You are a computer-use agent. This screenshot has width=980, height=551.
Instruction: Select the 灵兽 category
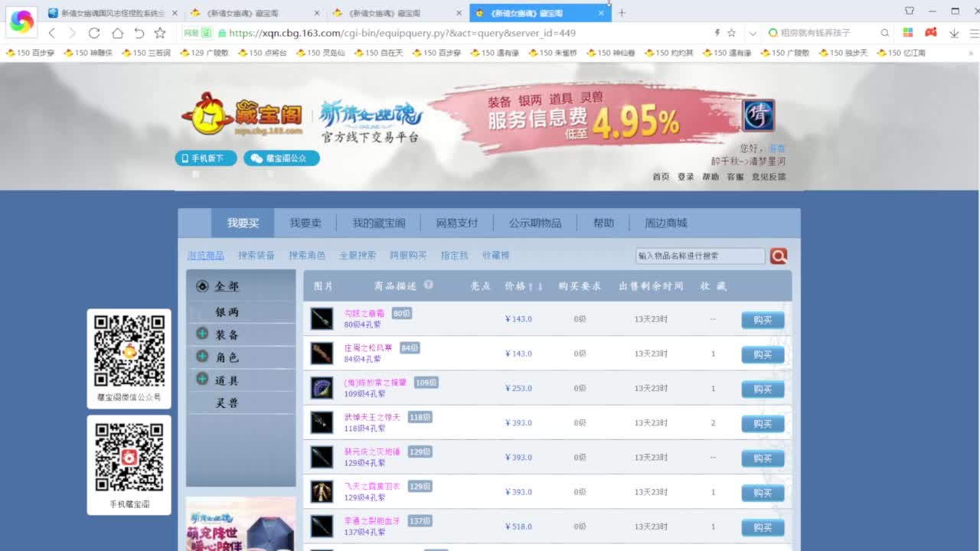227,403
